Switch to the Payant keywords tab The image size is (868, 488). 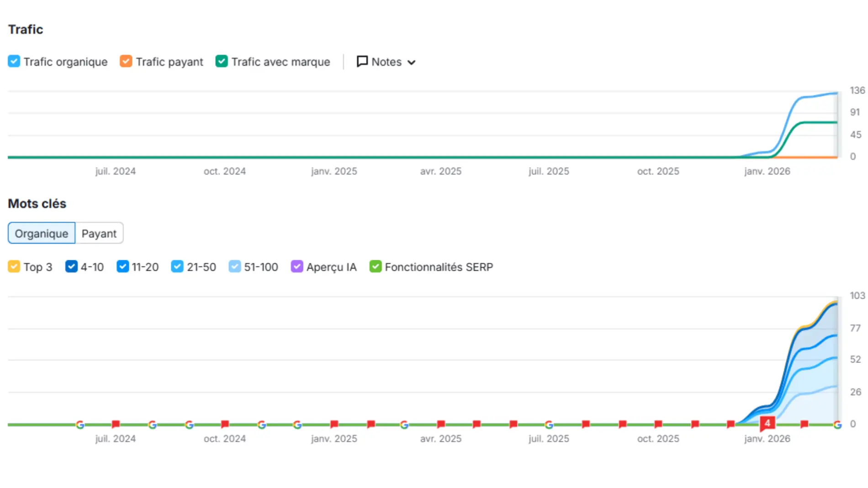[x=99, y=233]
